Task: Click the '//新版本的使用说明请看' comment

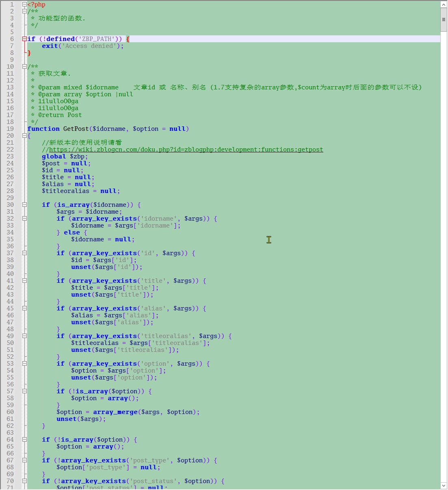Action: (82, 143)
